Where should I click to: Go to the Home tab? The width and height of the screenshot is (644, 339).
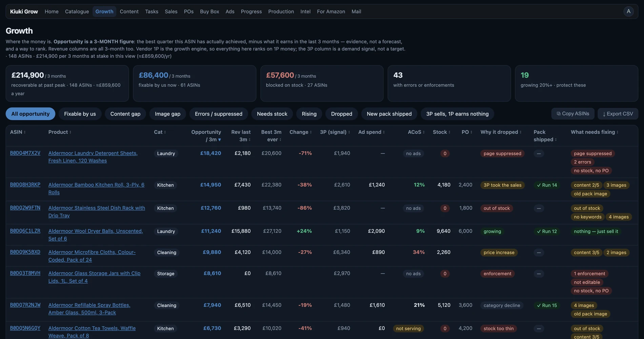[52, 12]
